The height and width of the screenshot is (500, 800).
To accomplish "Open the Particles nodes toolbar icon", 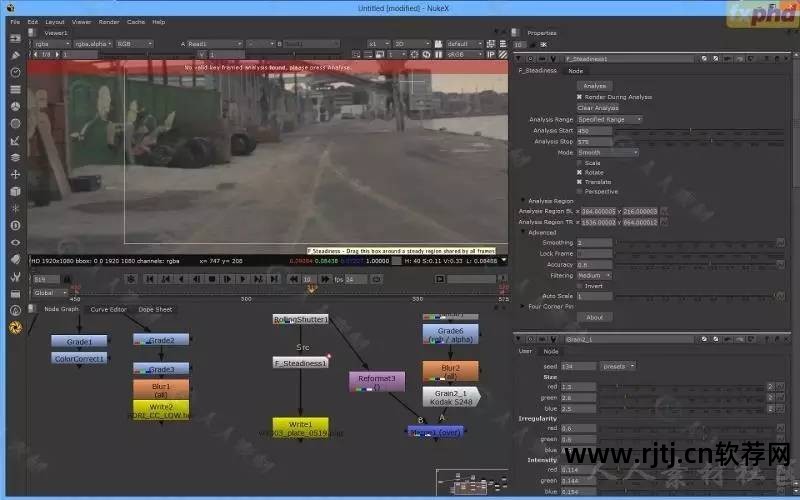I will pyautogui.click(x=15, y=208).
